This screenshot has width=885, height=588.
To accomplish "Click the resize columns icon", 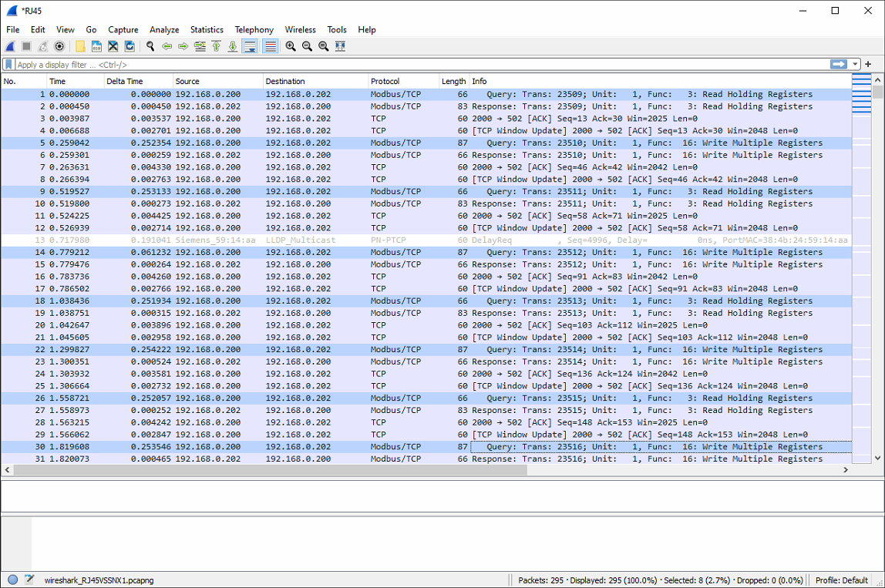I will tap(340, 46).
